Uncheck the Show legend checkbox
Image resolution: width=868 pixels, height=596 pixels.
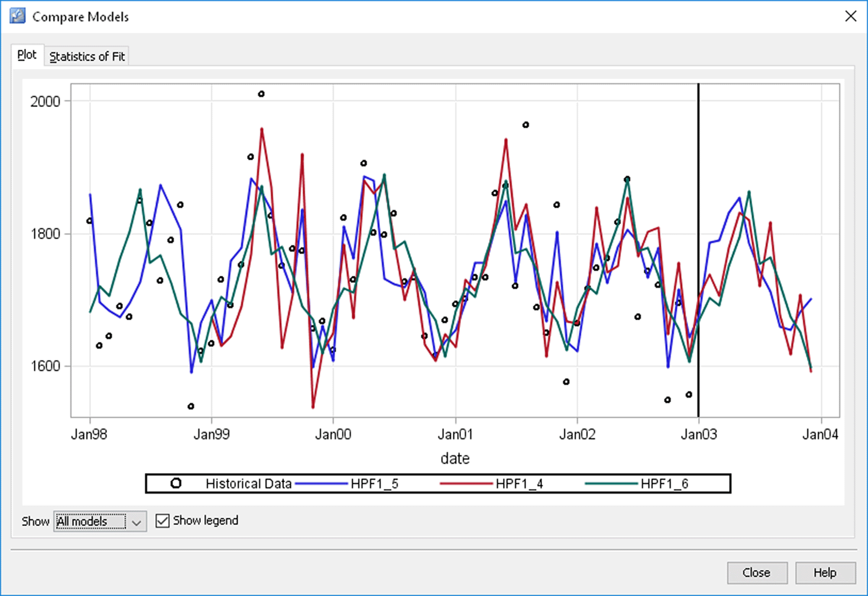tap(163, 521)
